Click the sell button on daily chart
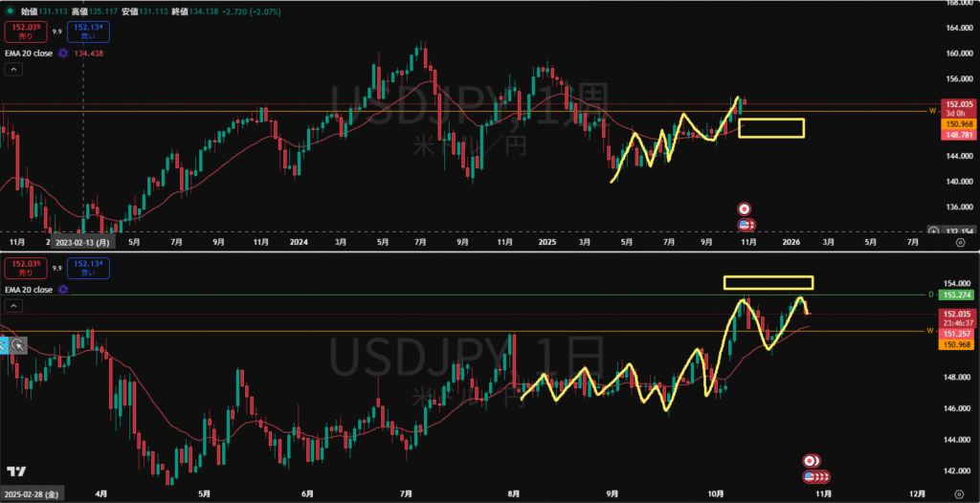This screenshot has width=980, height=503. tap(24, 269)
